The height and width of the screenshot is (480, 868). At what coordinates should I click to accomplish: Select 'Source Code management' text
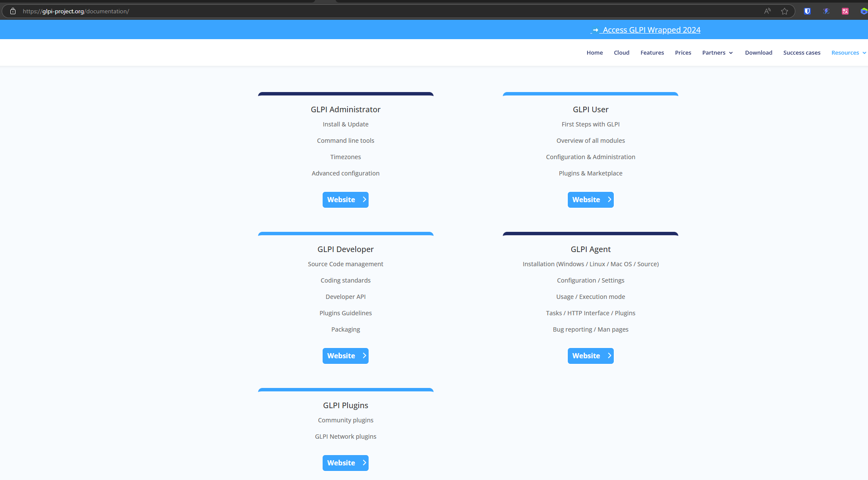[x=345, y=264]
